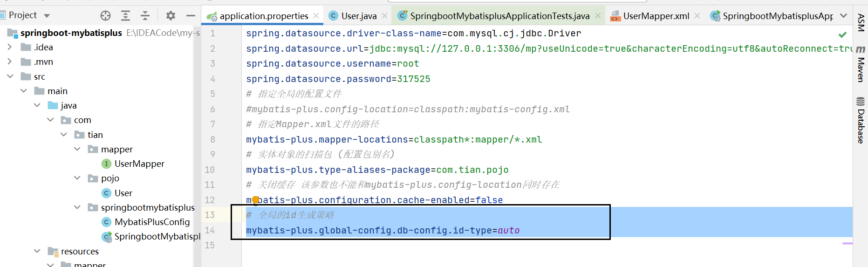Click the commented config-location line
This screenshot has height=267, width=868.
[408, 109]
